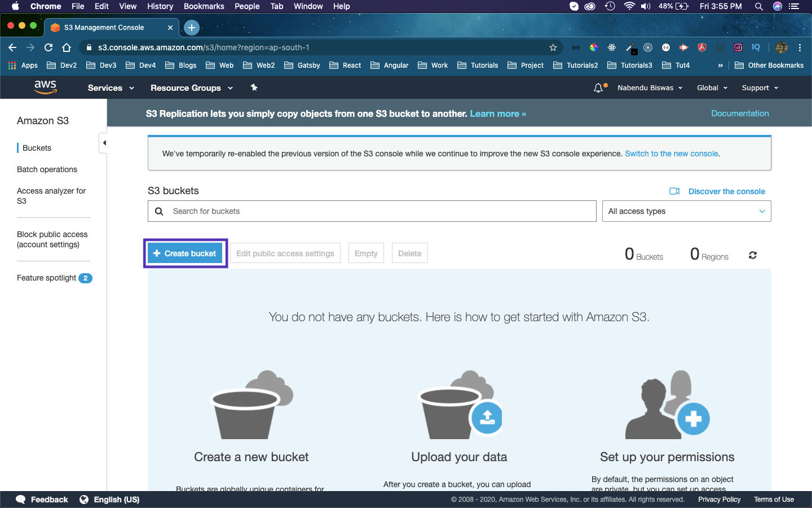812x508 pixels.
Task: Open the Global region dropdown
Action: 712,88
